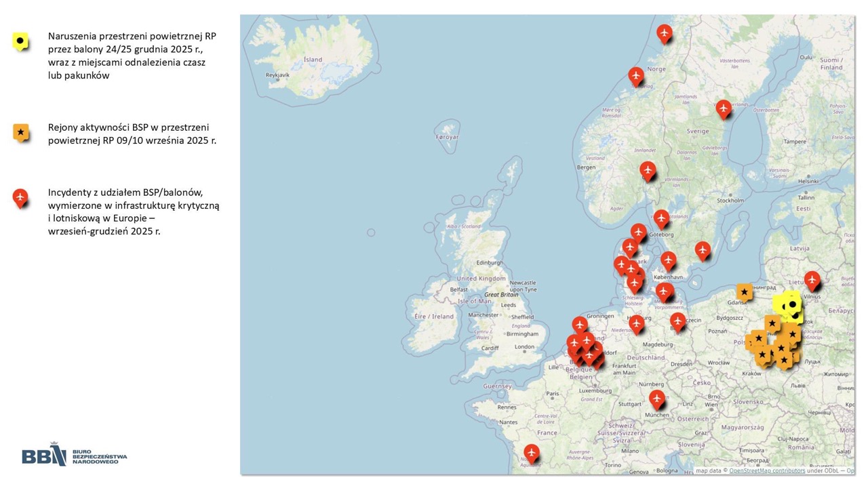Click the airplane marker near København
This screenshot has width=868, height=488.
coord(669,260)
